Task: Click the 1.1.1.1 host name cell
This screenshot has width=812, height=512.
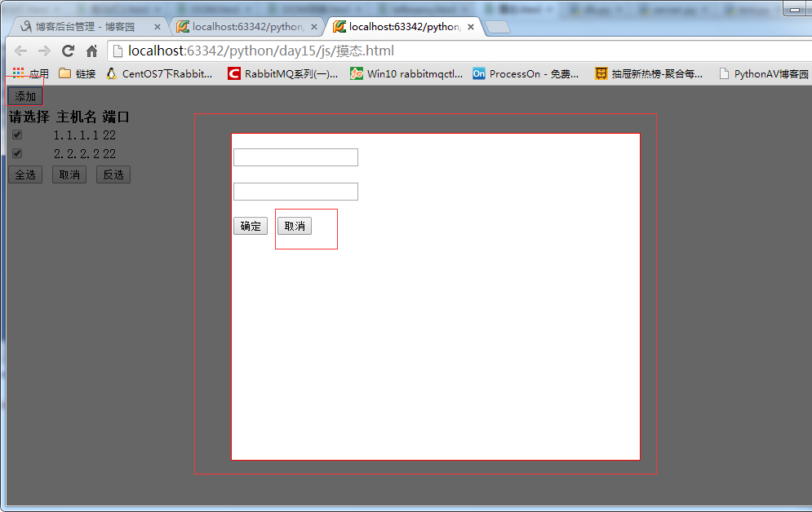Action: 76,135
